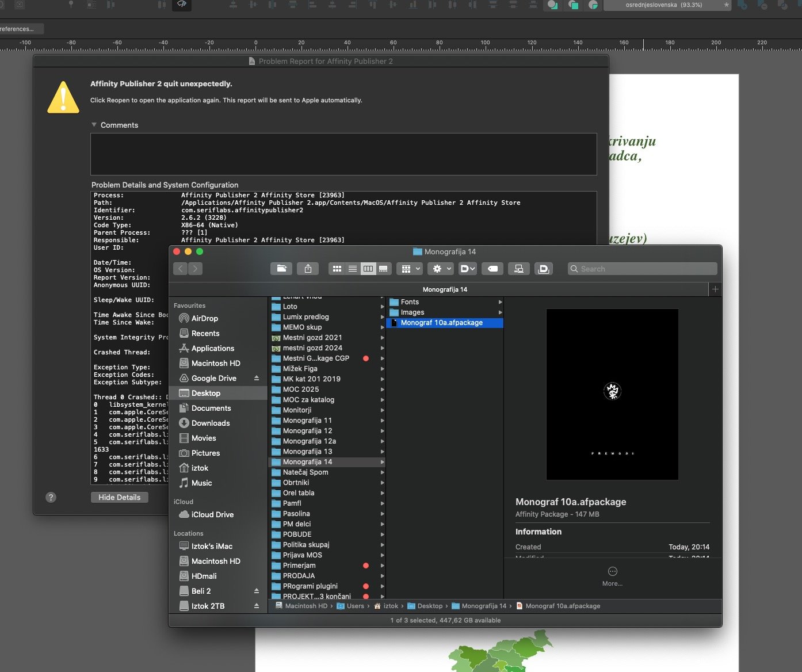This screenshot has width=802, height=672.
Task: Go back in Finder history
Action: coord(181,269)
